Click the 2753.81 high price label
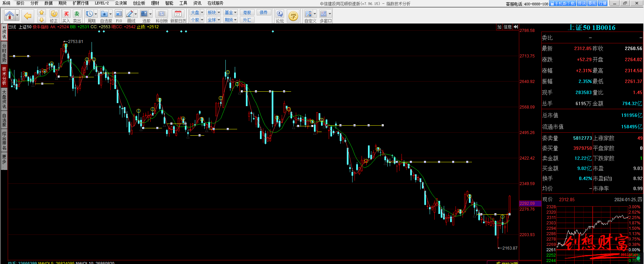 coord(75,42)
